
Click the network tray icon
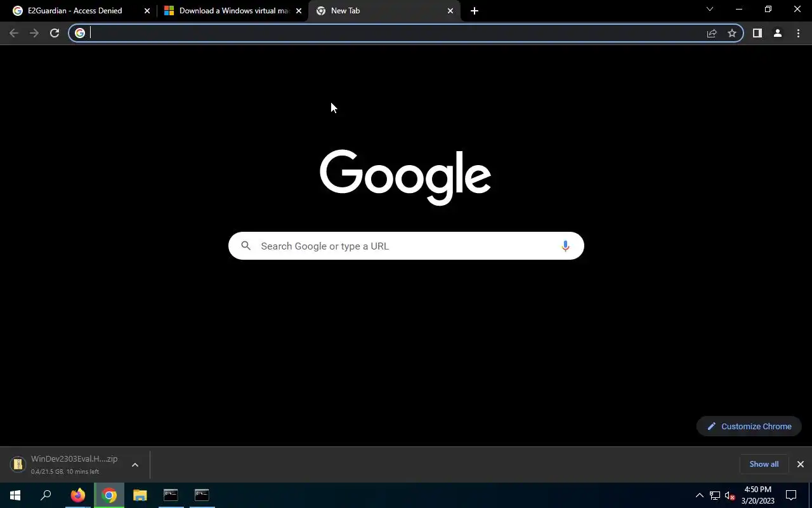click(715, 495)
